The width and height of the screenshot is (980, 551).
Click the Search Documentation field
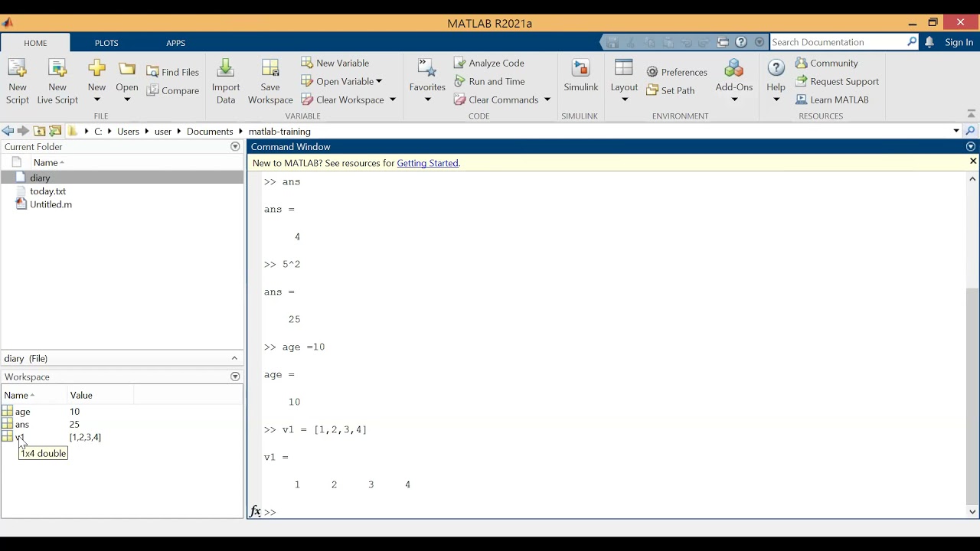point(838,42)
